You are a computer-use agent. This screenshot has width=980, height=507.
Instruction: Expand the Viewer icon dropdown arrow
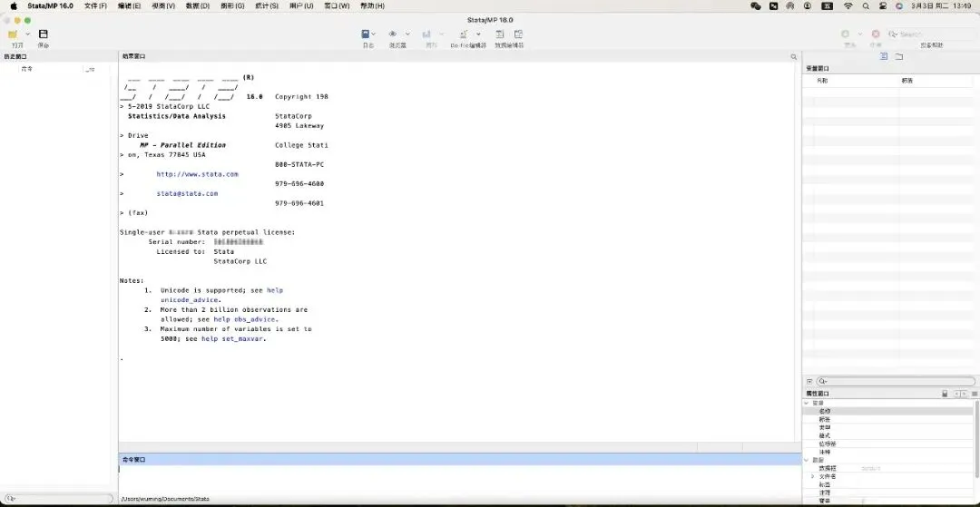(x=407, y=34)
